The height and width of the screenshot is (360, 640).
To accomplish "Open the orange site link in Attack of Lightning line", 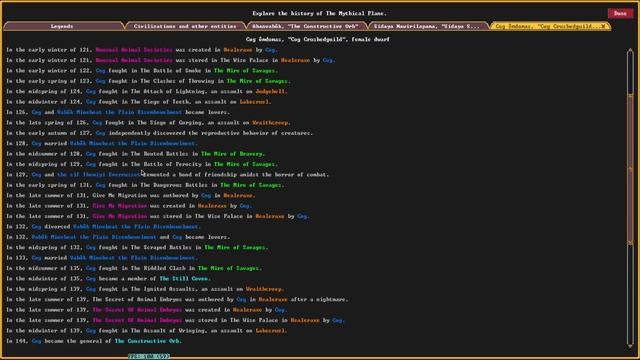I will [x=271, y=91].
